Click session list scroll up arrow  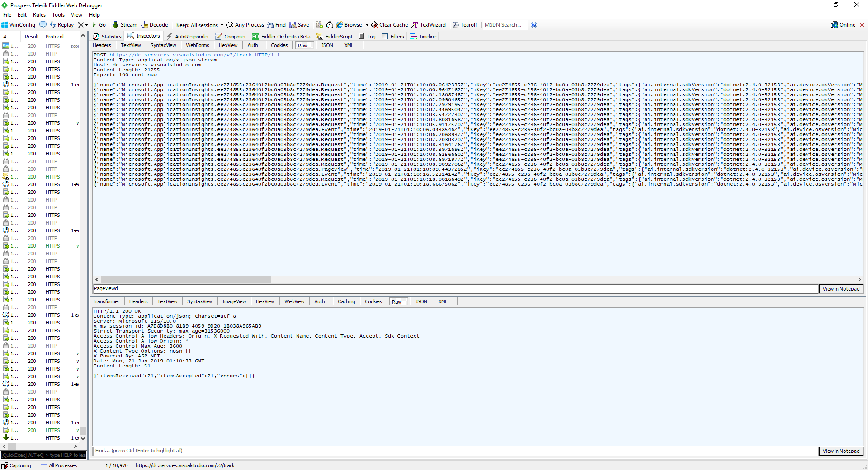click(x=83, y=36)
